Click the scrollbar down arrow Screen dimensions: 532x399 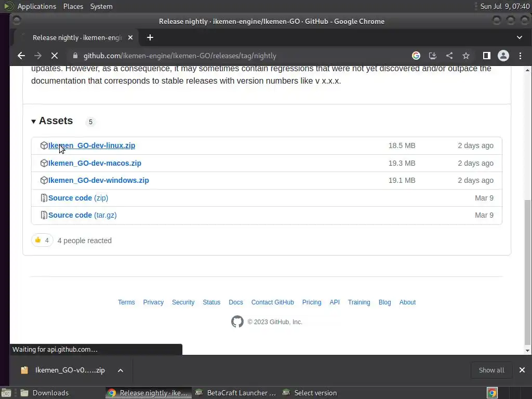point(527,351)
